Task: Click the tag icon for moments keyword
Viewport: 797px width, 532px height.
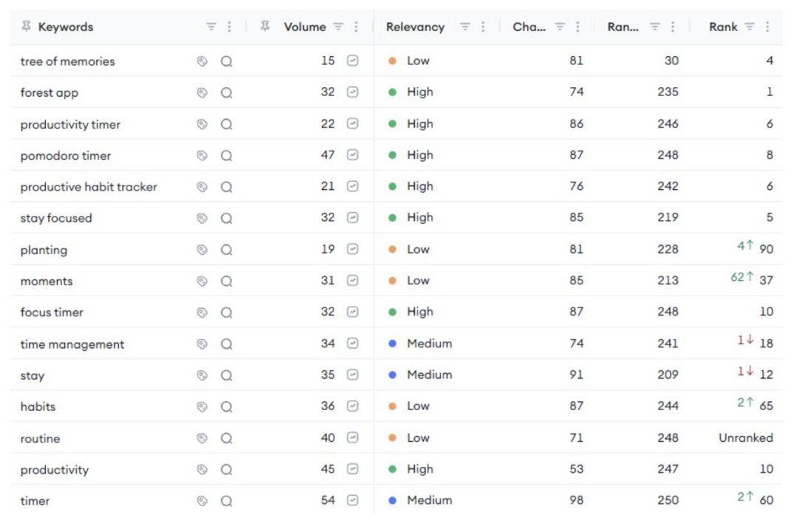Action: (203, 282)
